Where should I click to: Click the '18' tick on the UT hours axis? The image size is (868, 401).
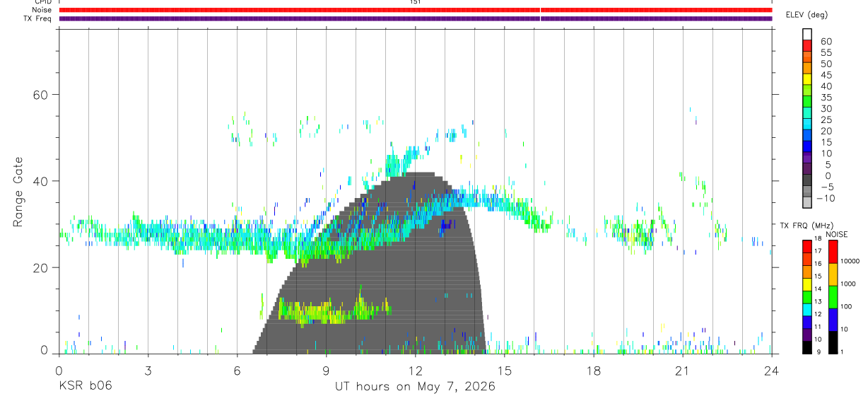click(x=594, y=371)
